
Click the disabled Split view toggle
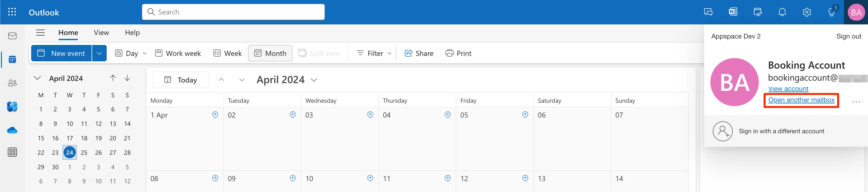319,53
